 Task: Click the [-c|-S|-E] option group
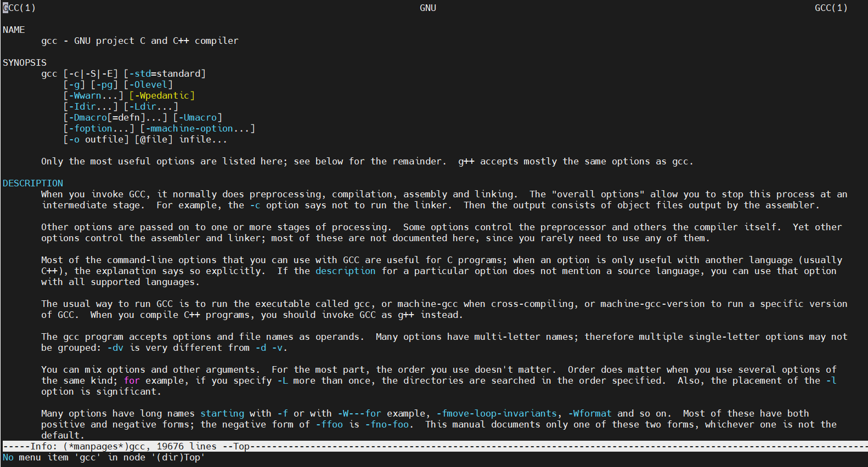(91, 73)
